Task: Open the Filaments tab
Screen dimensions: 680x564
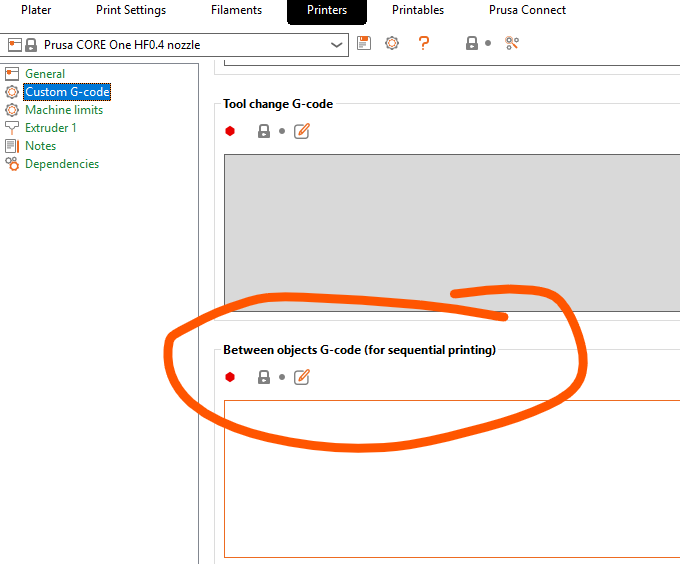Action: (236, 10)
